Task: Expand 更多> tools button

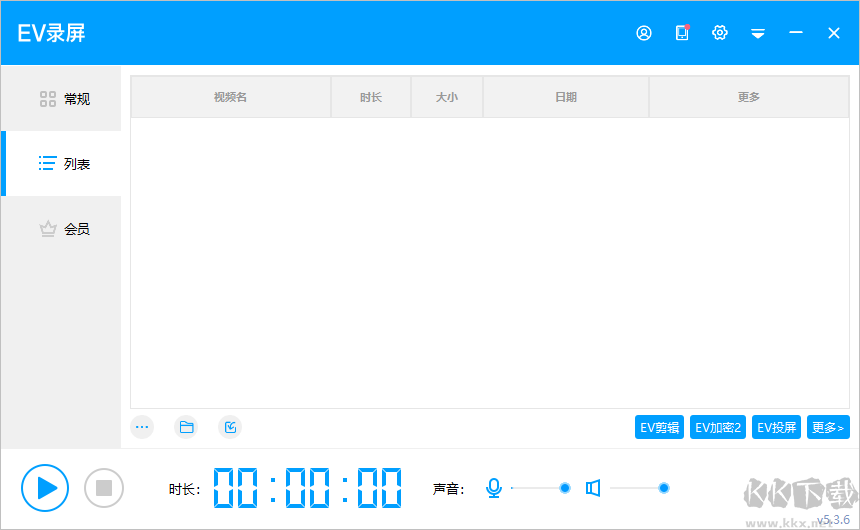Action: [828, 427]
